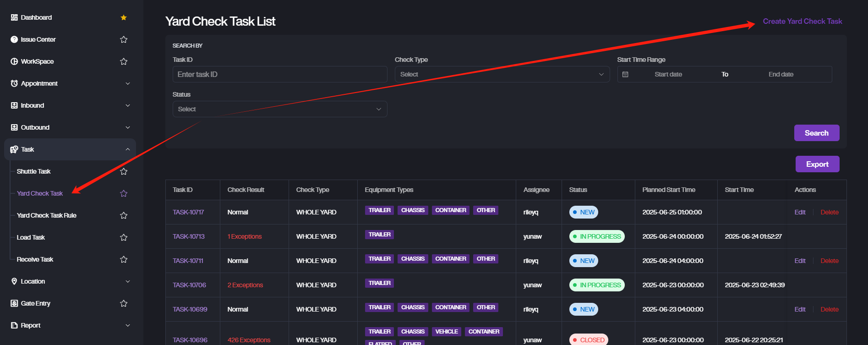Screen dimensions: 868x345
Task: Open the Status select dropdown
Action: [x=279, y=109]
